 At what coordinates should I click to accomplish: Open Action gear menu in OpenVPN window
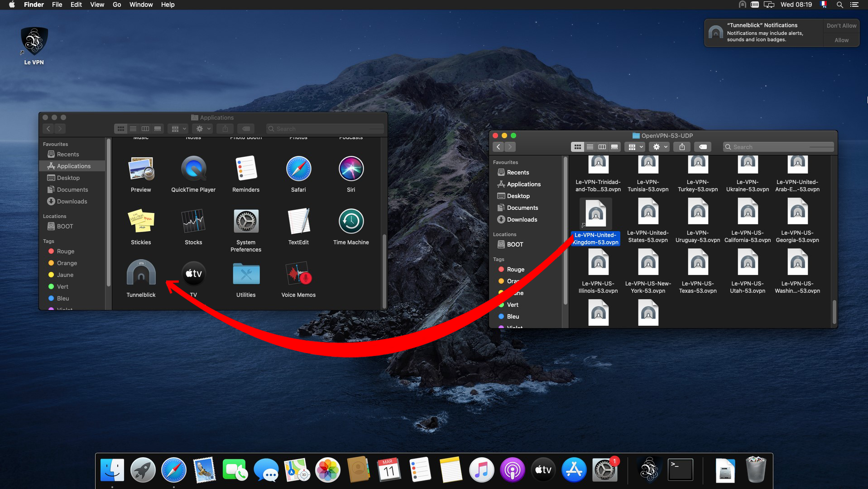660,147
